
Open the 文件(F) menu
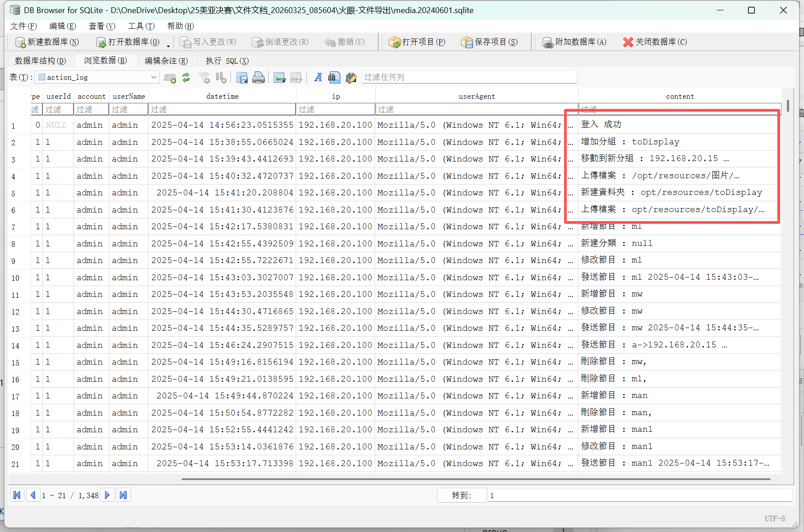[23, 26]
